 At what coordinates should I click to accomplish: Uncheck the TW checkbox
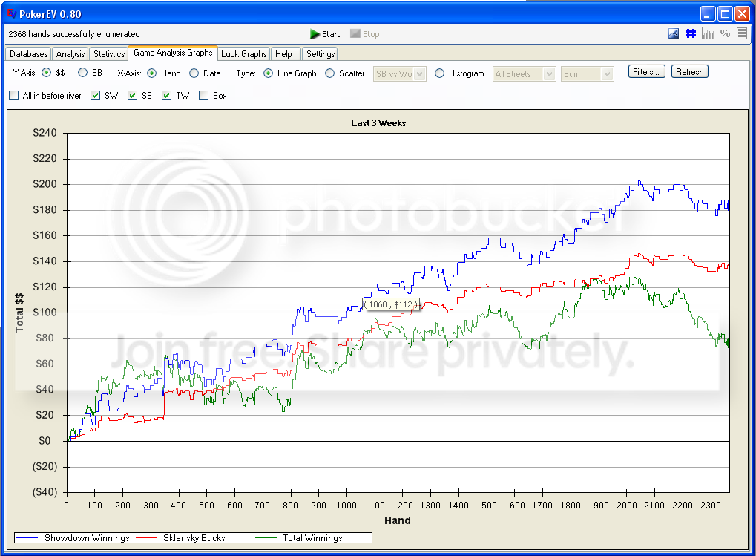point(166,96)
